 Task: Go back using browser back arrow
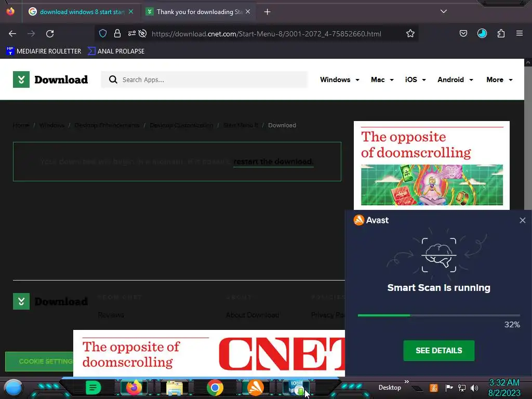(12, 34)
